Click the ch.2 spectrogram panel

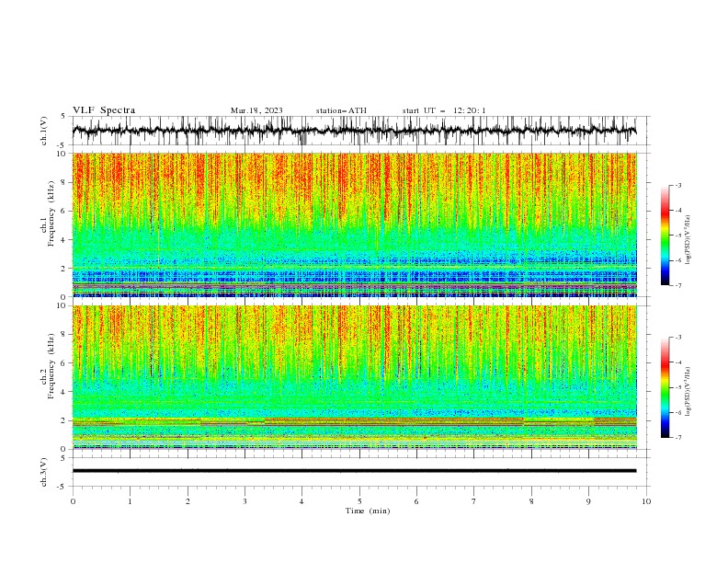click(355, 377)
